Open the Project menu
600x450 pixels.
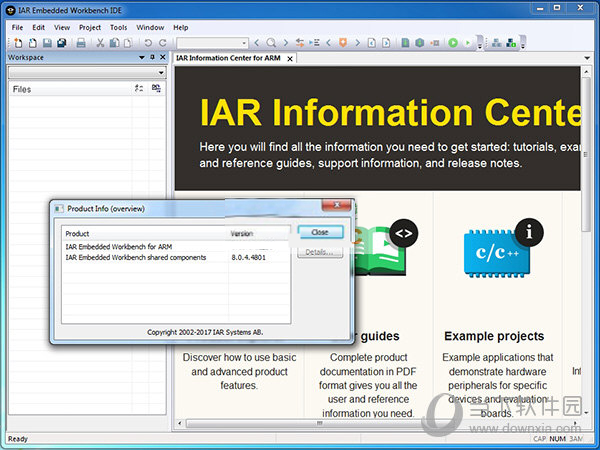[x=90, y=28]
